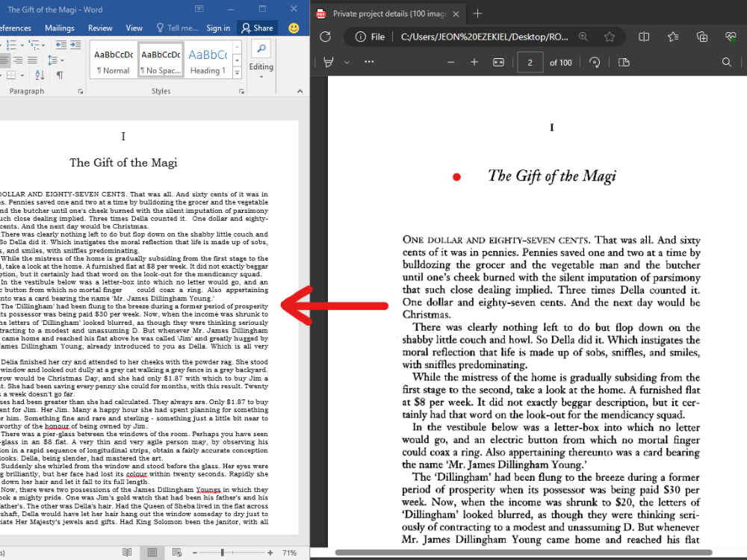
Task: Click the fit to width PDF icon
Action: [x=498, y=63]
